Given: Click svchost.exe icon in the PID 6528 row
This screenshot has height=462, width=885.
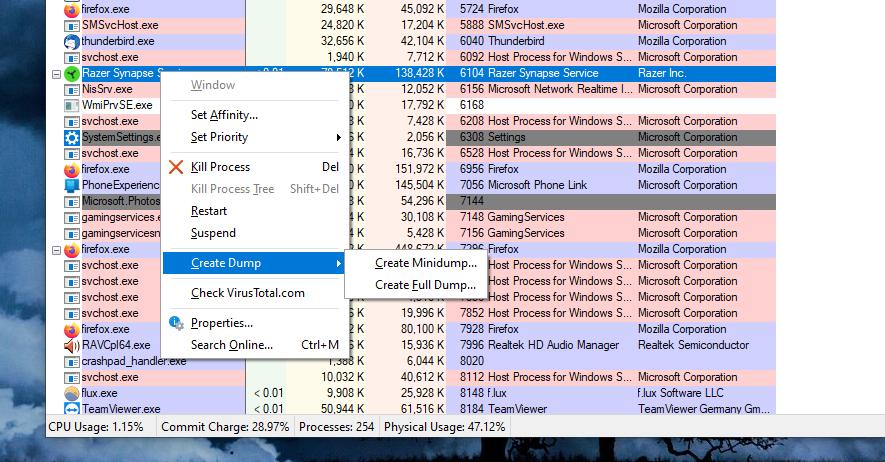Looking at the screenshot, I should [x=72, y=153].
